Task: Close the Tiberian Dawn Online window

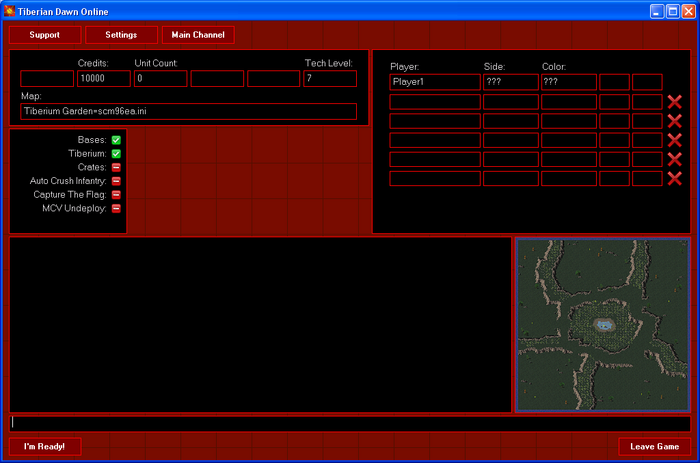Action: click(689, 12)
